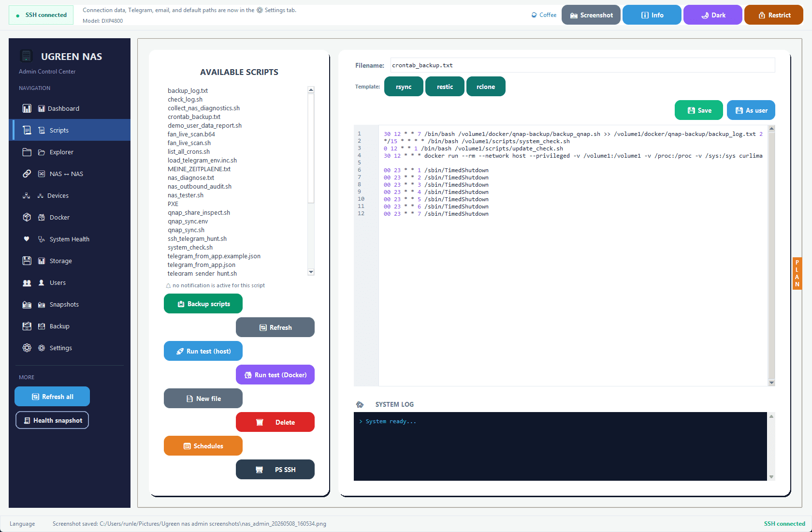Open the Docker section
Image resolution: width=812 pixels, height=532 pixels.
point(70,217)
